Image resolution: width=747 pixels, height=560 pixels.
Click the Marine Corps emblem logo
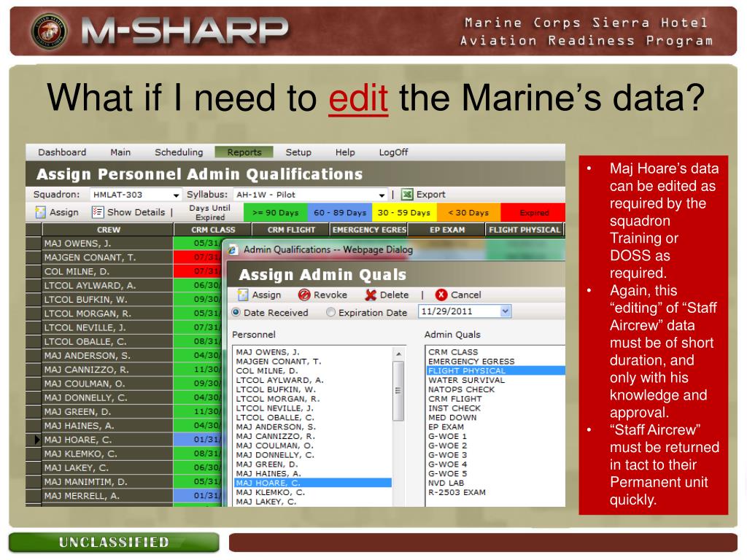[49, 31]
